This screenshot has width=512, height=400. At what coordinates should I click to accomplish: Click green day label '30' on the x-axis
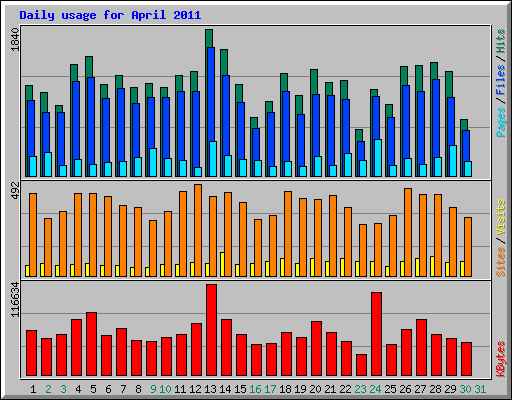(x=465, y=389)
